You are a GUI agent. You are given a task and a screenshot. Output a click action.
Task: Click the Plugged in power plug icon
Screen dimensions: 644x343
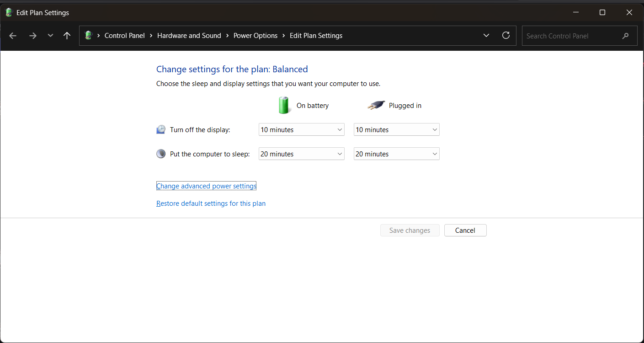[376, 106]
